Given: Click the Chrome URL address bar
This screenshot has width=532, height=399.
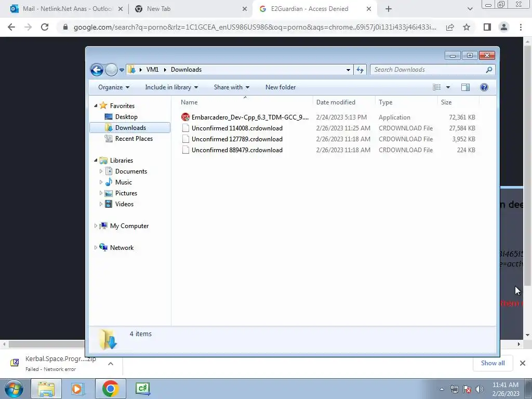Looking at the screenshot, I should tap(255, 27).
